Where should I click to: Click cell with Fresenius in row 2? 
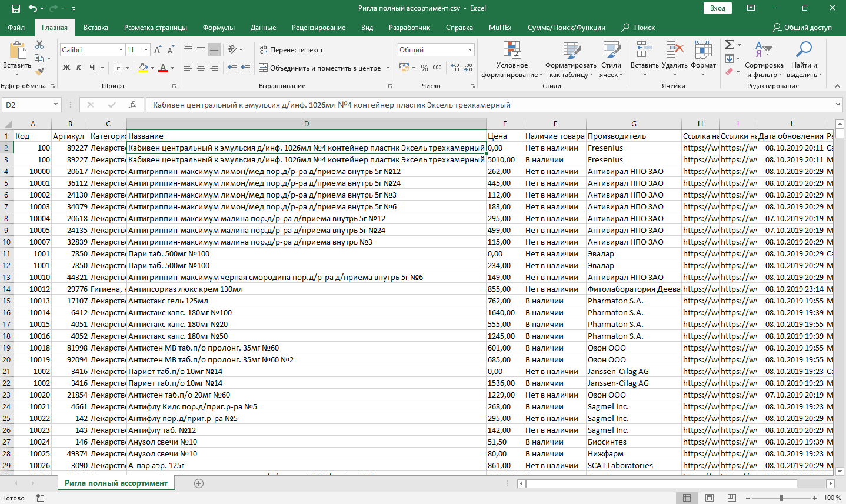[634, 148]
